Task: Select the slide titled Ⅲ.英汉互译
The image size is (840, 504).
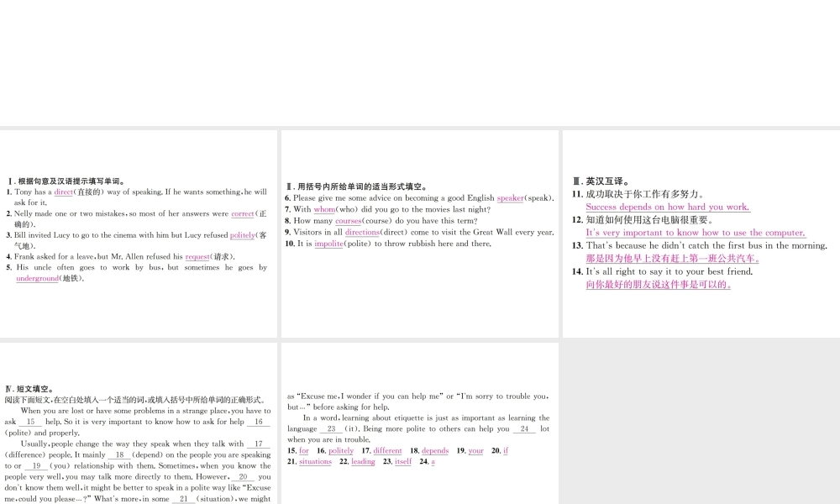Action: click(701, 234)
